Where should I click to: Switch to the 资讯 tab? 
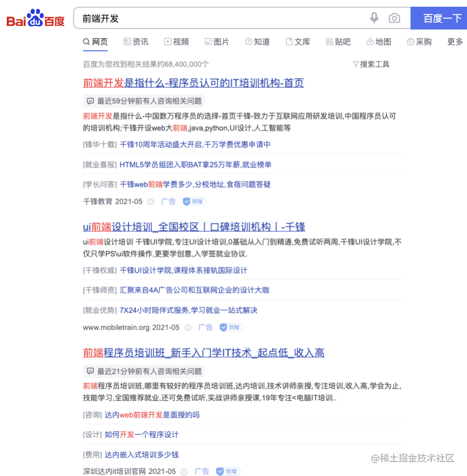[136, 41]
